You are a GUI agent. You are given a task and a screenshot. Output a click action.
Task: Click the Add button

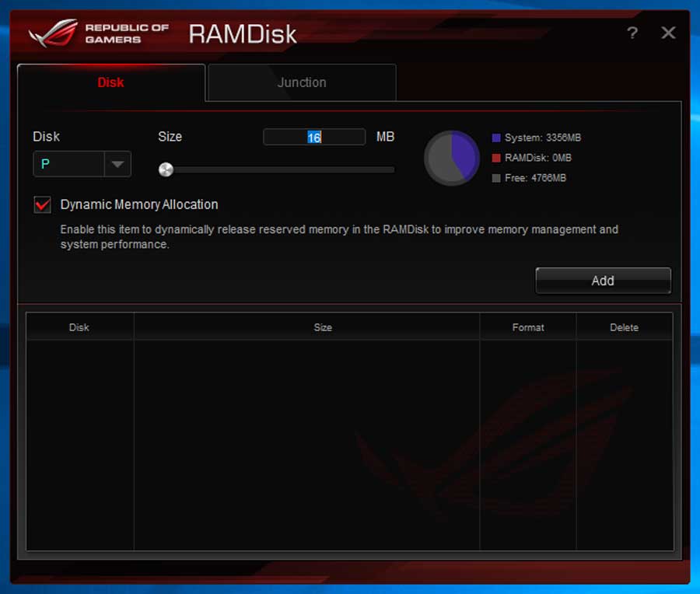pos(603,281)
